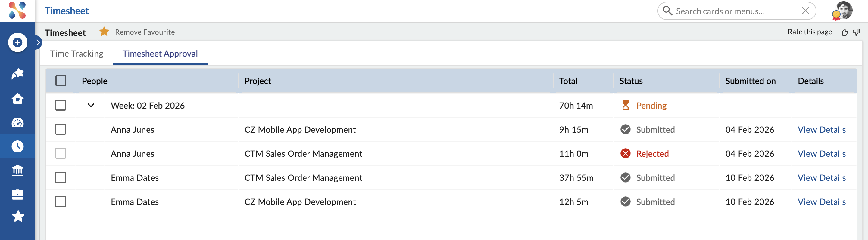The image size is (868, 240).
Task: Open the briefcase icon in sidebar
Action: point(17,195)
